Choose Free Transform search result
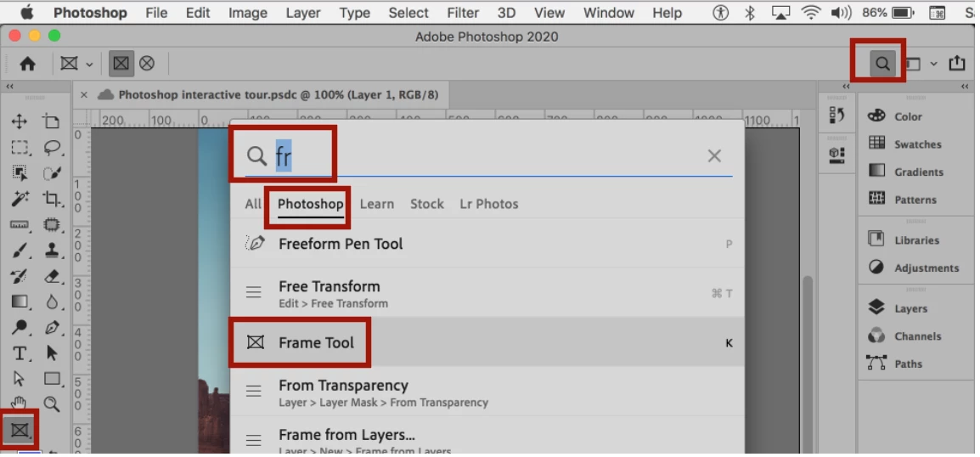980x457 pixels. coord(487,292)
